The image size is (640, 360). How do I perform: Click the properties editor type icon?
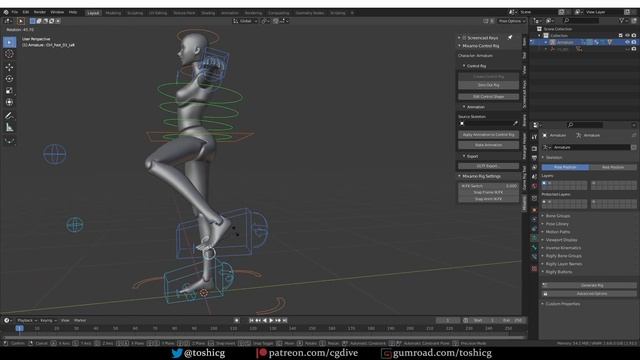coord(537,125)
